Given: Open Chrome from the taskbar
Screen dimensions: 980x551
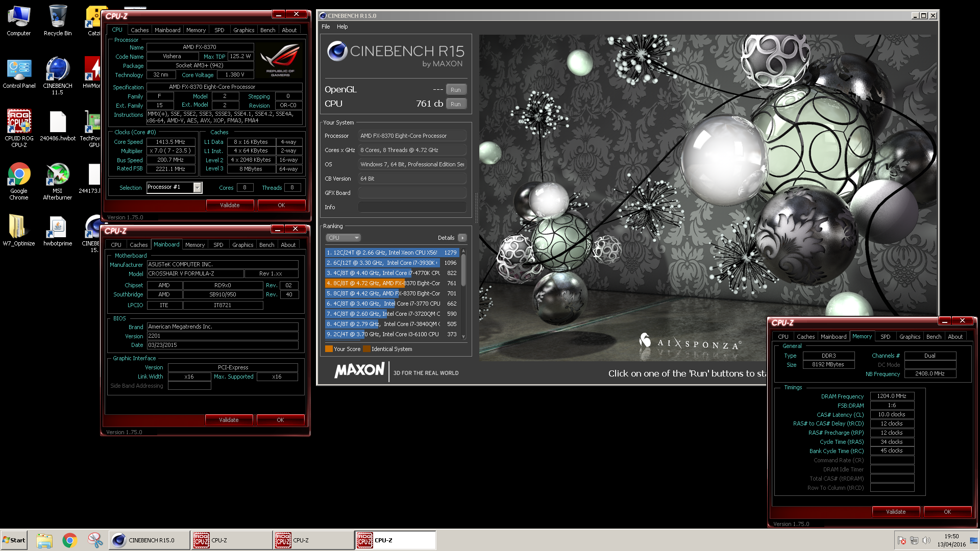Looking at the screenshot, I should [x=70, y=540].
